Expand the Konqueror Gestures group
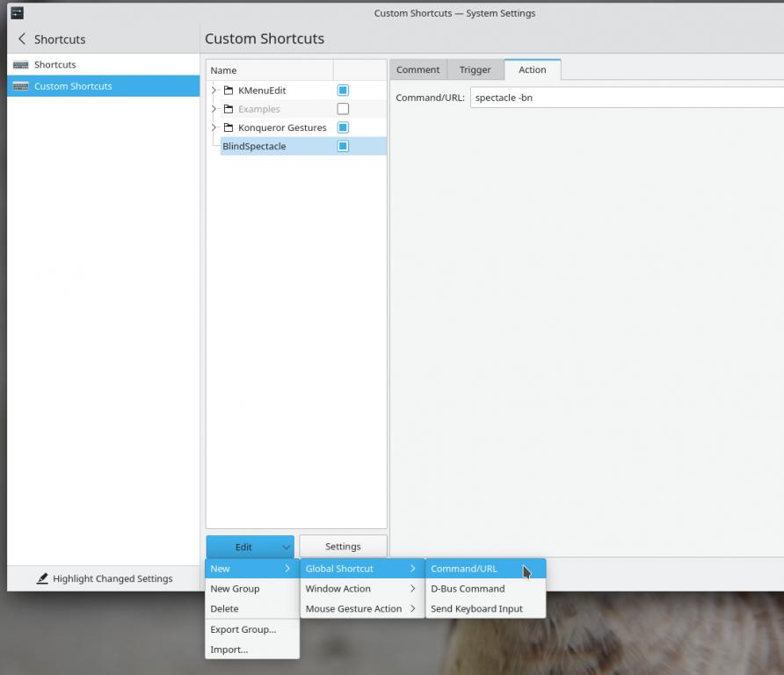This screenshot has width=784, height=675. pyautogui.click(x=214, y=127)
